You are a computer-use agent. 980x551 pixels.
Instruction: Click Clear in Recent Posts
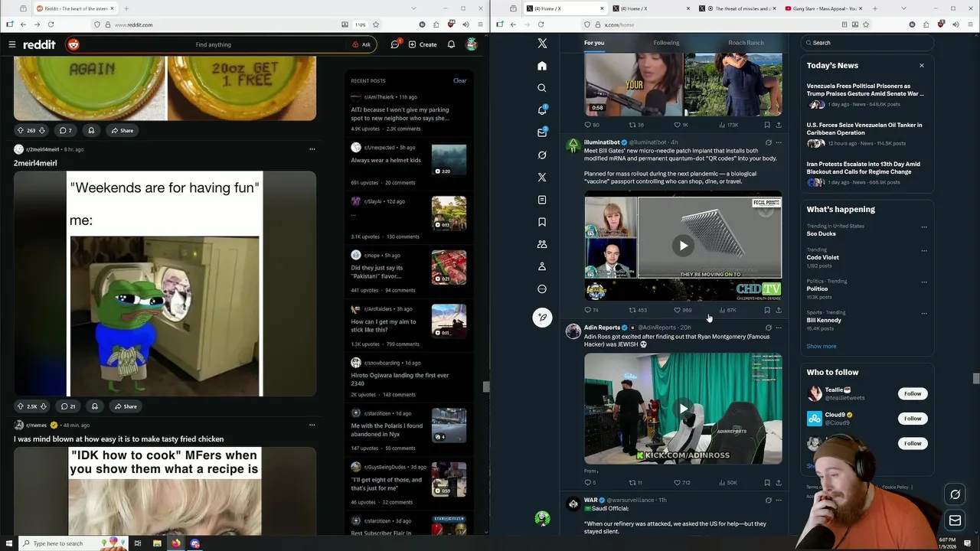(x=459, y=80)
